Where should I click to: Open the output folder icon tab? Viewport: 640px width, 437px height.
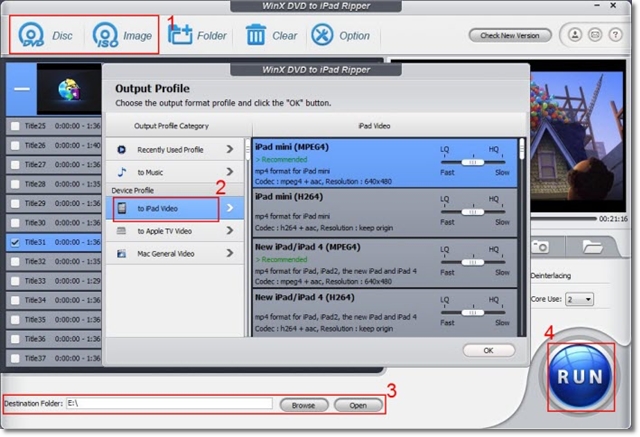coord(592,245)
